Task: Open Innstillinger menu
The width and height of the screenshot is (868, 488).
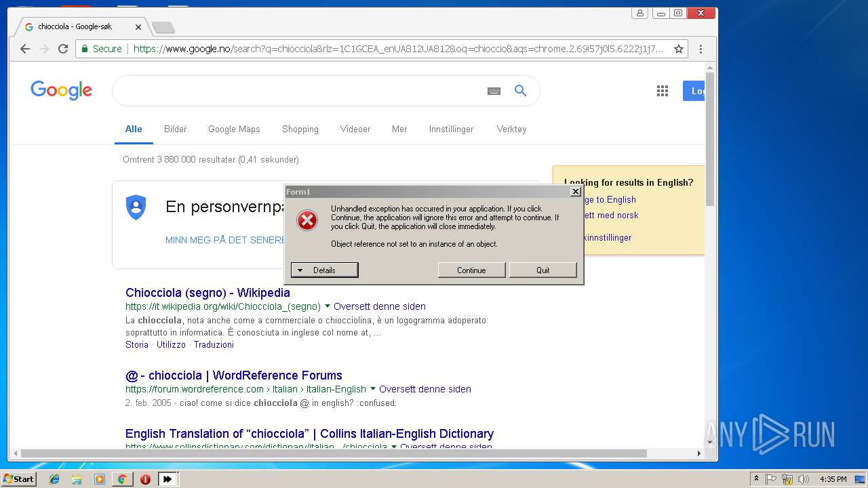Action: pyautogui.click(x=451, y=129)
